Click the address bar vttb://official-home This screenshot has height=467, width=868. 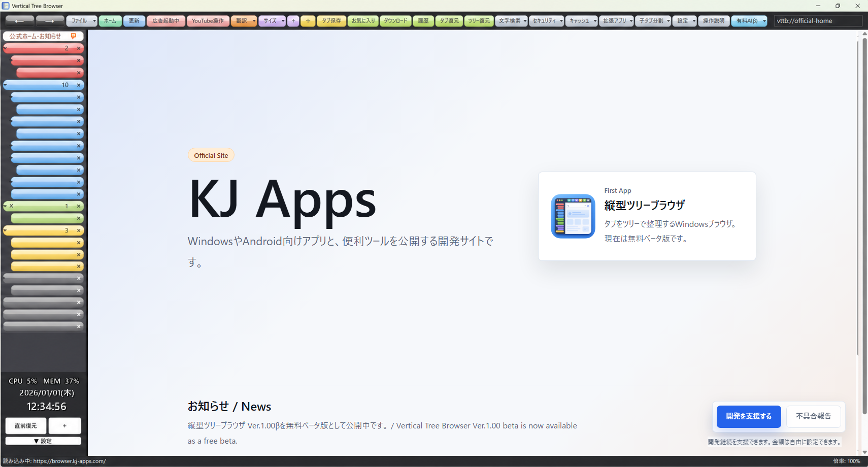pos(818,21)
